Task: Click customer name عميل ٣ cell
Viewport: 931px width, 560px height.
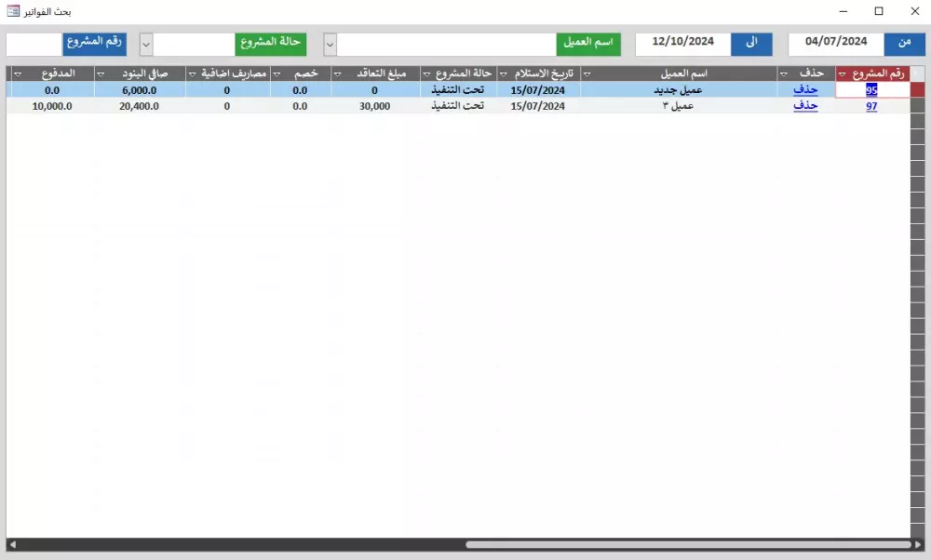Action: click(x=679, y=106)
